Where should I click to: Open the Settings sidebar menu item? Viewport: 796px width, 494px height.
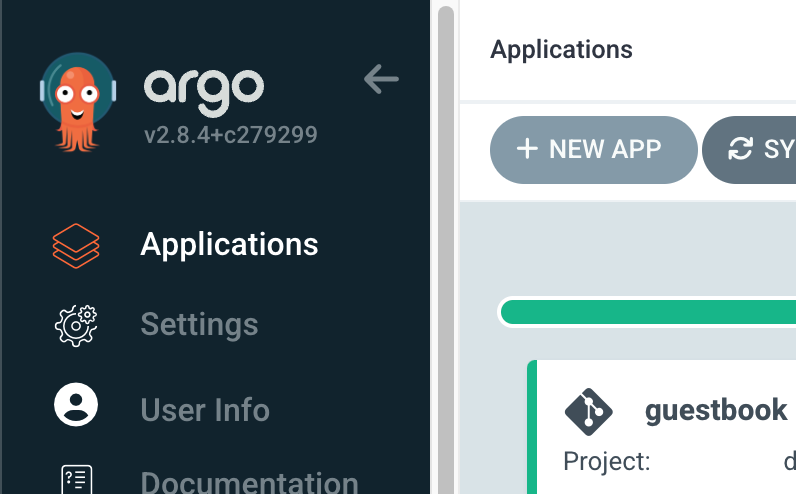[x=200, y=324]
